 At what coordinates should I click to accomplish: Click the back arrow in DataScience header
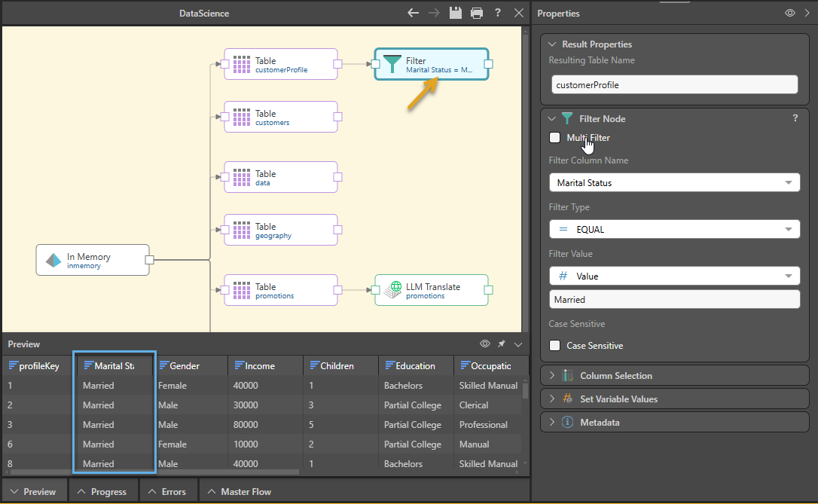[x=413, y=13]
